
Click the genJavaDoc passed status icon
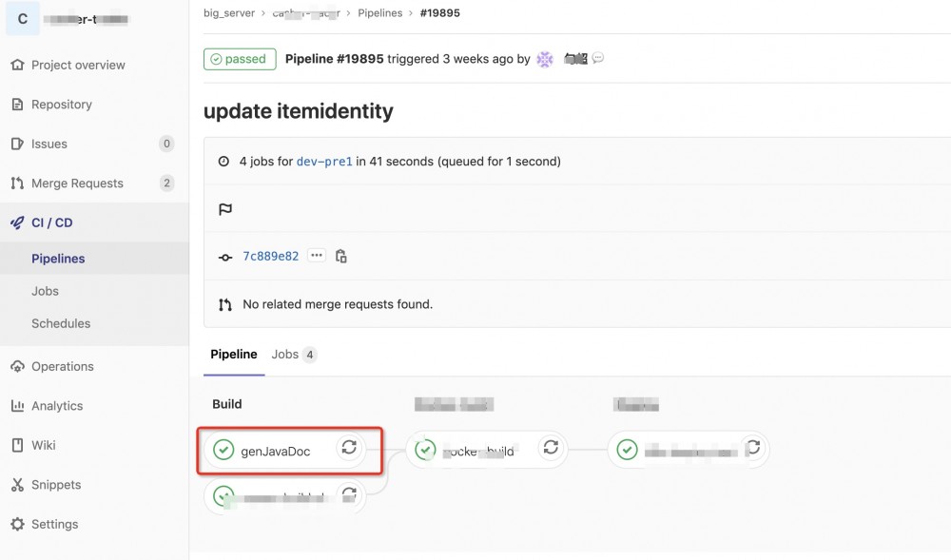pyautogui.click(x=223, y=450)
